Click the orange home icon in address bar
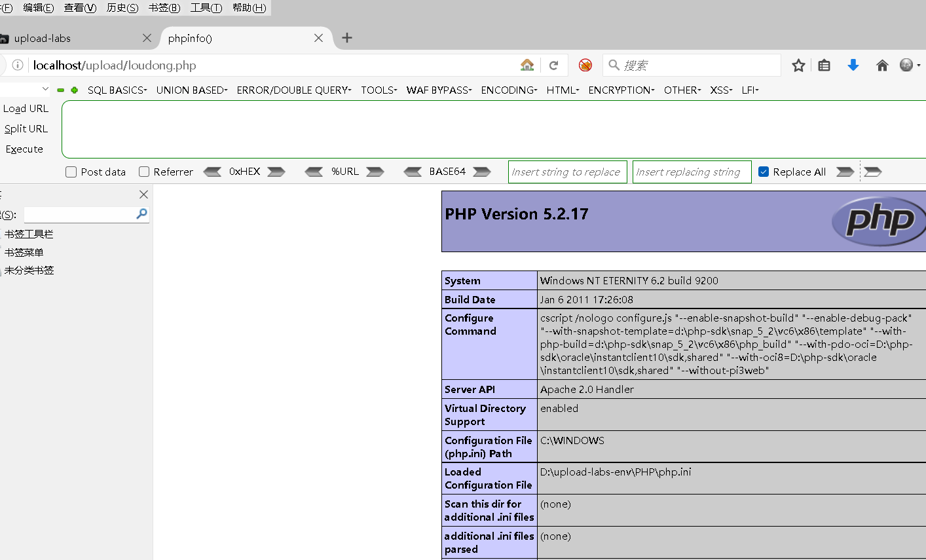This screenshot has height=560, width=926. click(527, 65)
